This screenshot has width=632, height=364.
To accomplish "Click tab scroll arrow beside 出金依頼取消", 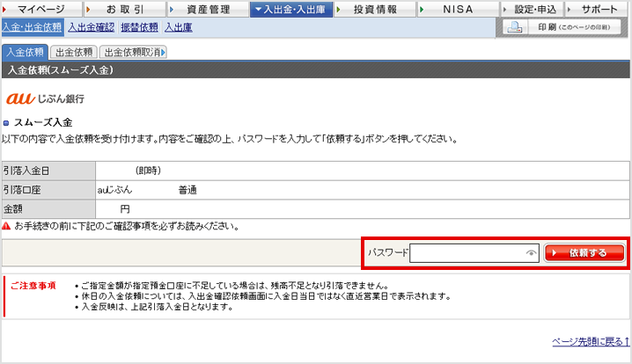I will [x=164, y=52].
